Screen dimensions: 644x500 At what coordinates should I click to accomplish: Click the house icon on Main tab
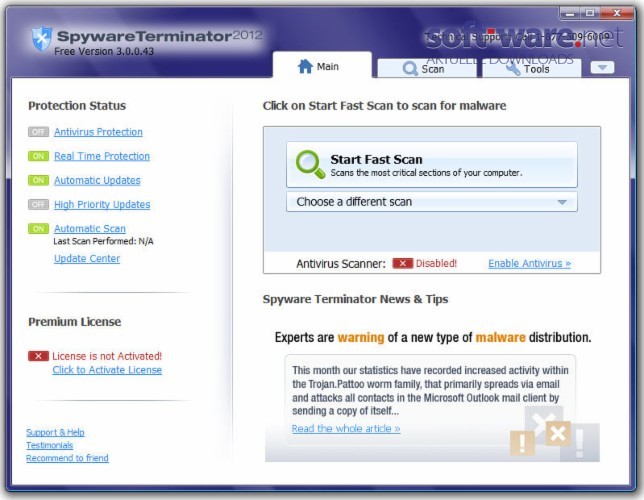[x=305, y=66]
